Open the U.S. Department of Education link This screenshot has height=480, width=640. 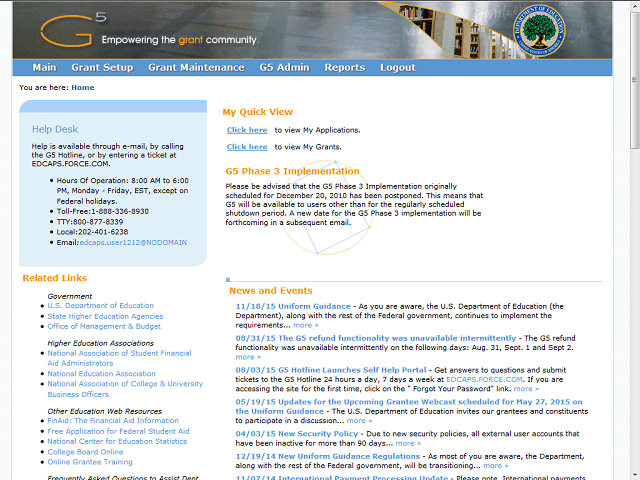coord(101,306)
